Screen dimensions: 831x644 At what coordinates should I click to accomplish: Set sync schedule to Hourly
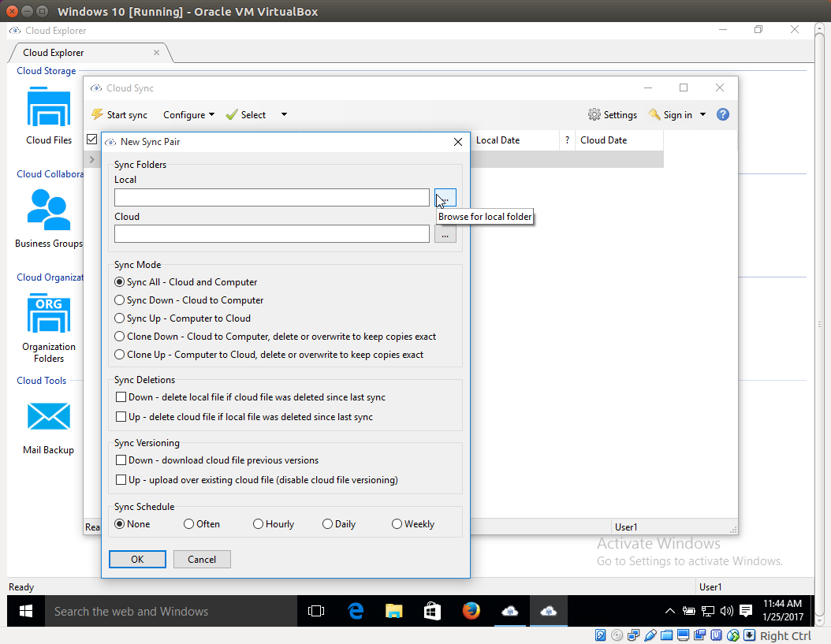tap(258, 523)
